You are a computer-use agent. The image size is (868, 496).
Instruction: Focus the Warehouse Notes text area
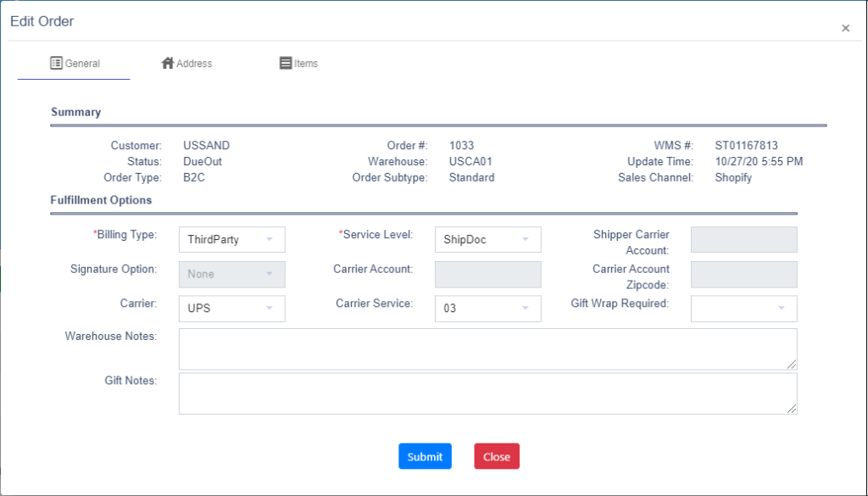487,348
